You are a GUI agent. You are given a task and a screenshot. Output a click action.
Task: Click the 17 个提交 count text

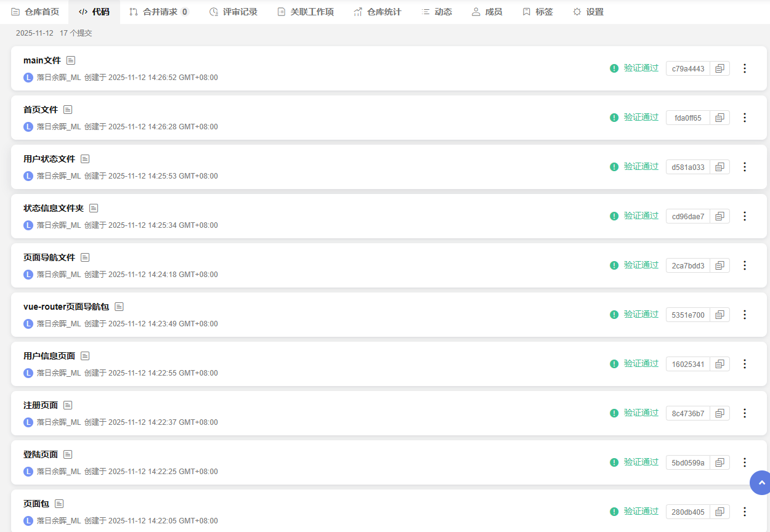pyautogui.click(x=76, y=33)
